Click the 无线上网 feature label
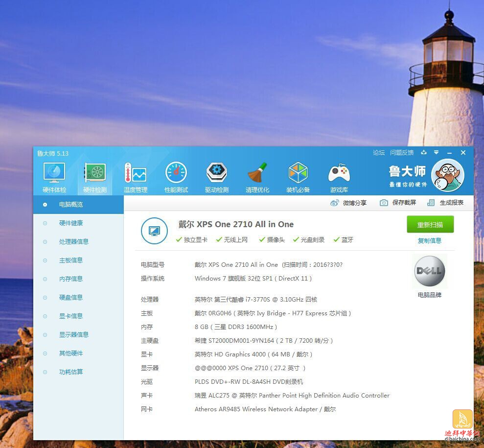The height and width of the screenshot is (448, 484). pos(236,239)
